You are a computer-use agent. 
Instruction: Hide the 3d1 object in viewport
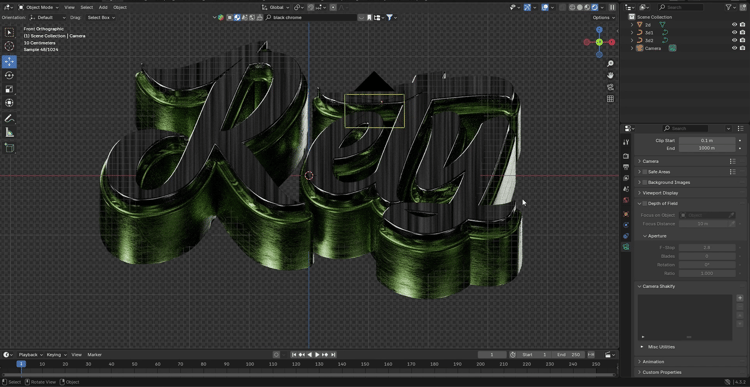(734, 33)
